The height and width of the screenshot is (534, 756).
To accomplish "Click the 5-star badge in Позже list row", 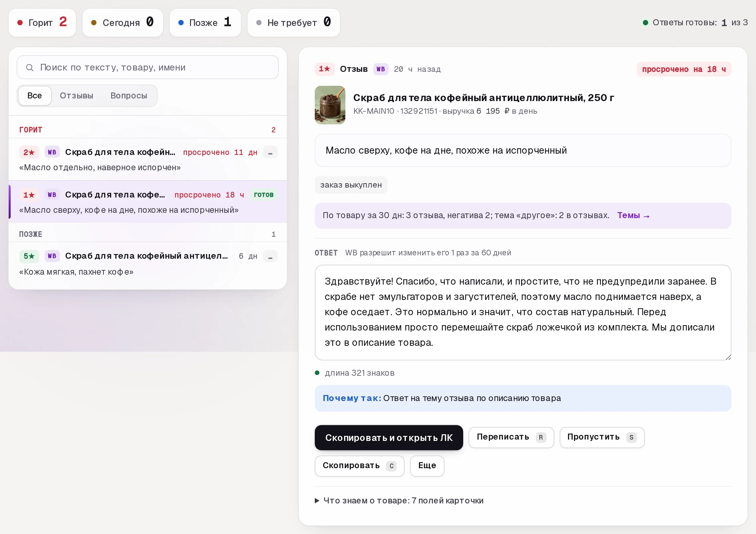I will point(29,256).
